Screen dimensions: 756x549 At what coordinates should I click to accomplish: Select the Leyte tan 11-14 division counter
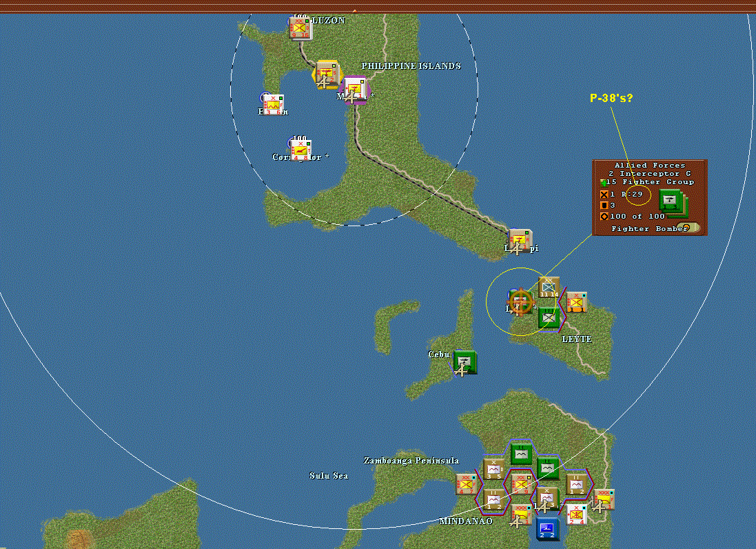549,288
